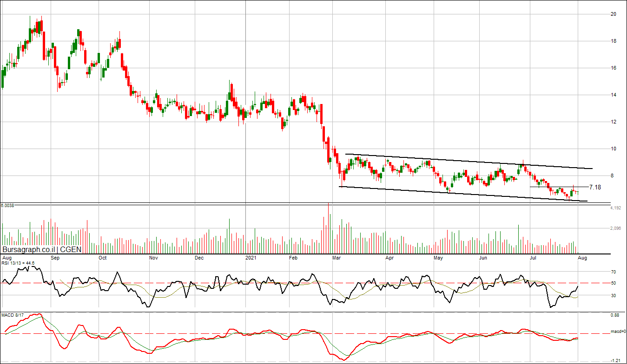Screen dimensions: 627x364
Task: Select the Dec label on the date axis
Action: [x=199, y=257]
